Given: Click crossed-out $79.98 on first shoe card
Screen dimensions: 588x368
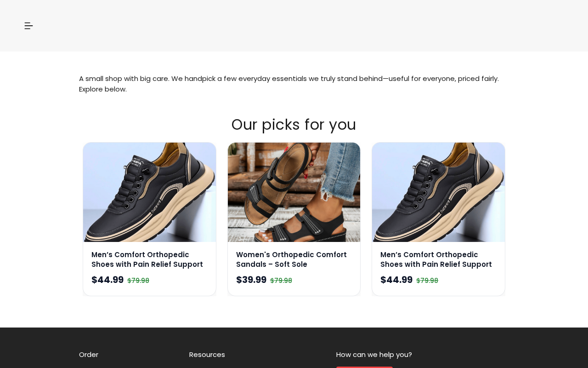Looking at the screenshot, I should (138, 281).
